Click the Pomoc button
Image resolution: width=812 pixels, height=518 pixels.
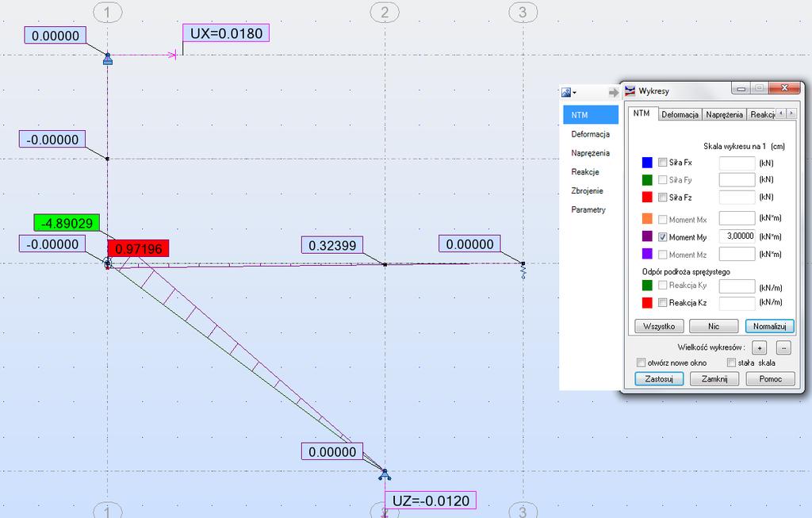(x=770, y=378)
